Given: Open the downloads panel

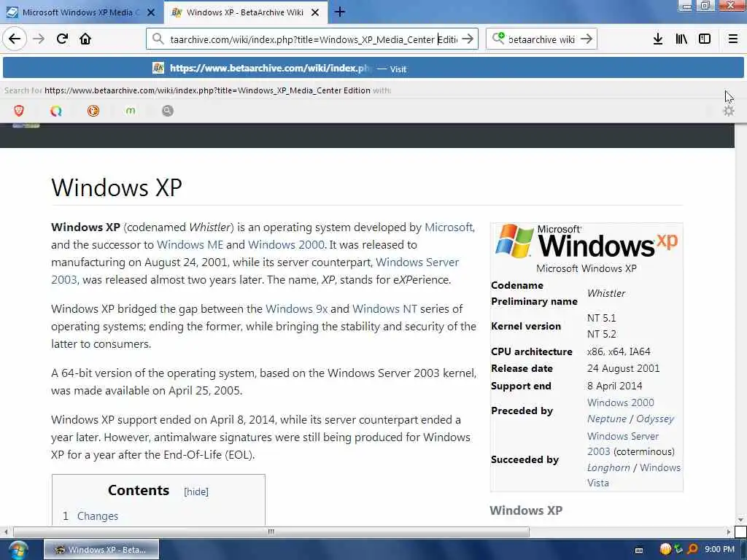Looking at the screenshot, I should pyautogui.click(x=657, y=39).
